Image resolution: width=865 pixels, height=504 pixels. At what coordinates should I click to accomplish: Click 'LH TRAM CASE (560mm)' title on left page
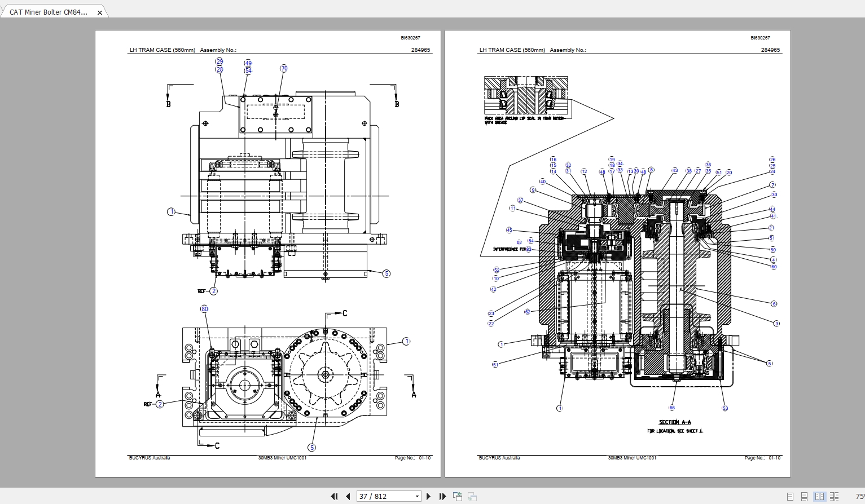(163, 50)
